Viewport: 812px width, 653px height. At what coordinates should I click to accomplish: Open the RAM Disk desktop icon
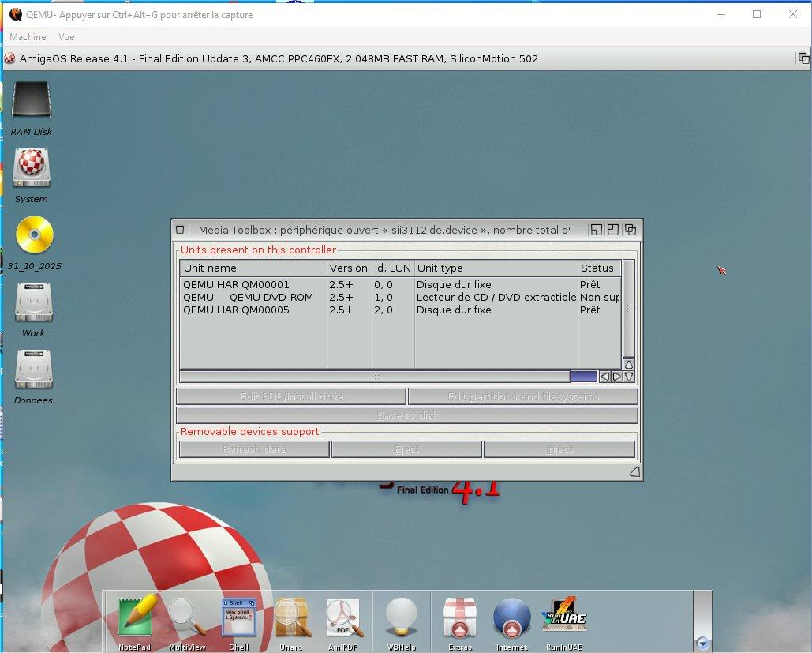click(32, 101)
